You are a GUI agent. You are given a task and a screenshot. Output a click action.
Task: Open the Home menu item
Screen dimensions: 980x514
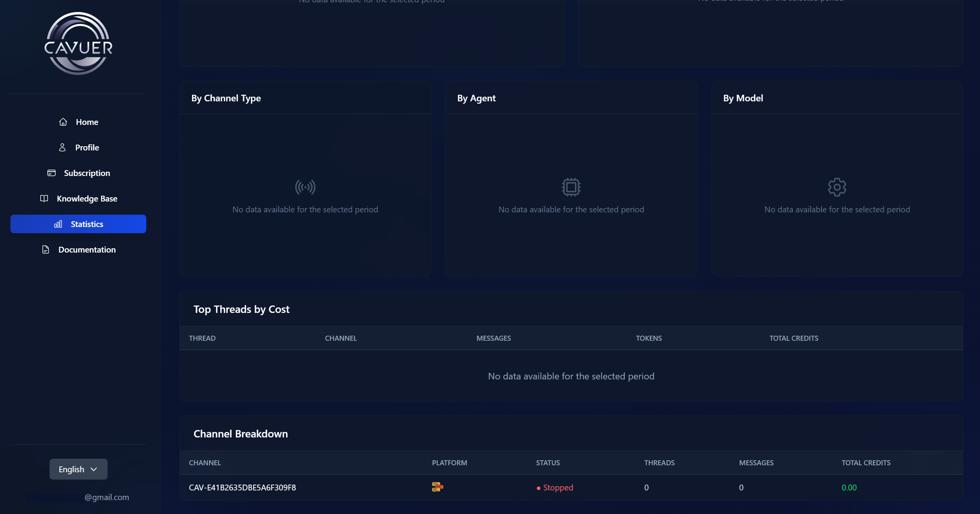(87, 122)
